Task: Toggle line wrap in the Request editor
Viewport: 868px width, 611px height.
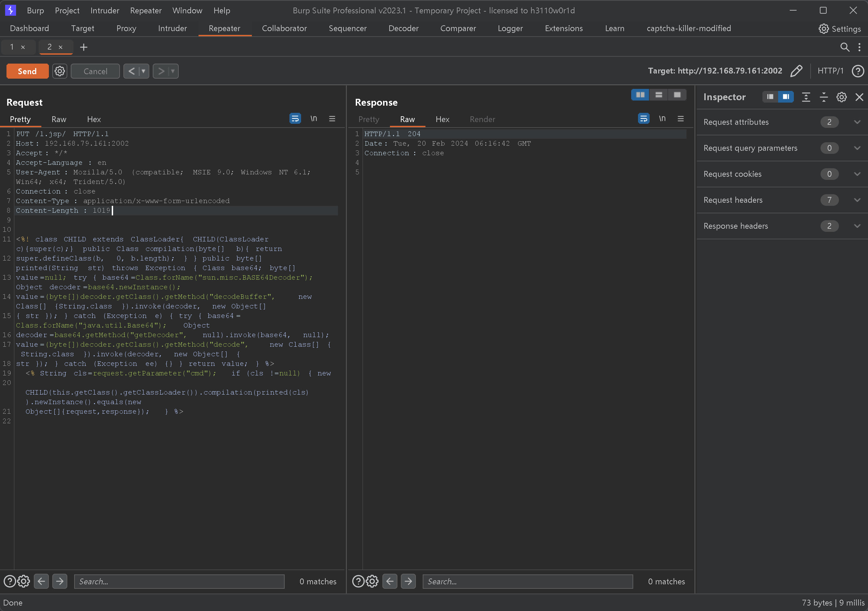Action: 295,119
